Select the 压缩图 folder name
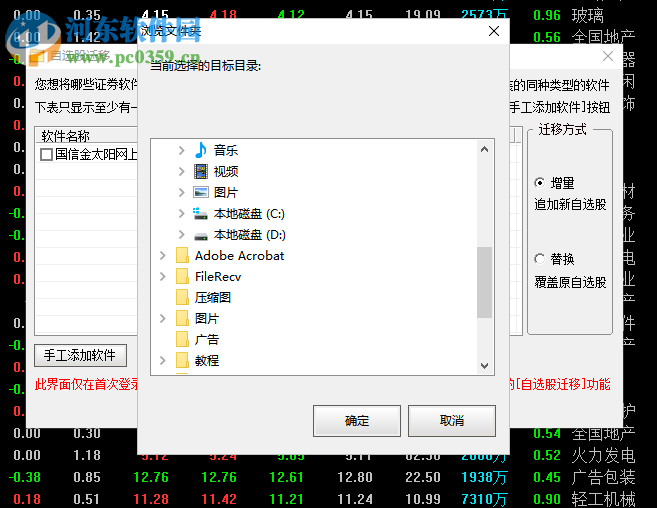 213,298
